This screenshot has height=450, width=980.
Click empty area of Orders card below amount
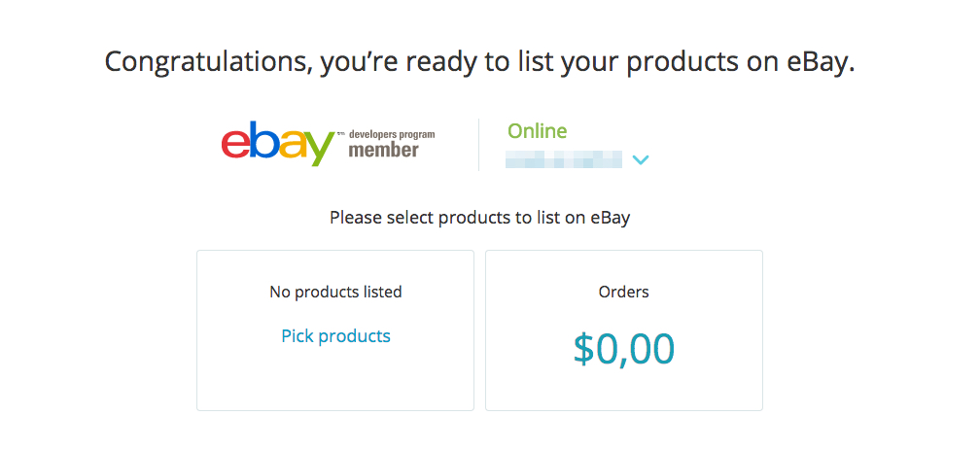(x=624, y=389)
